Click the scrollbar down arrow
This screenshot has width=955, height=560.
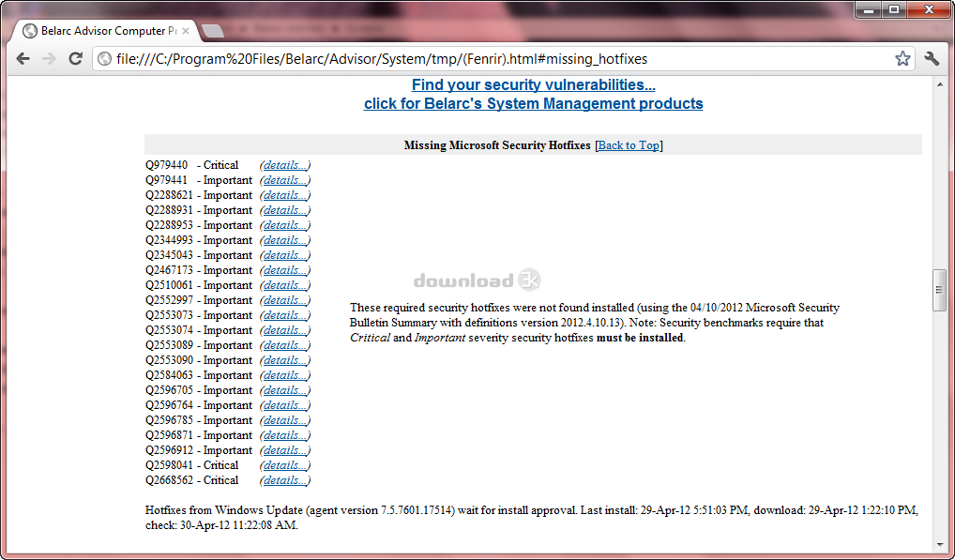pos(939,545)
